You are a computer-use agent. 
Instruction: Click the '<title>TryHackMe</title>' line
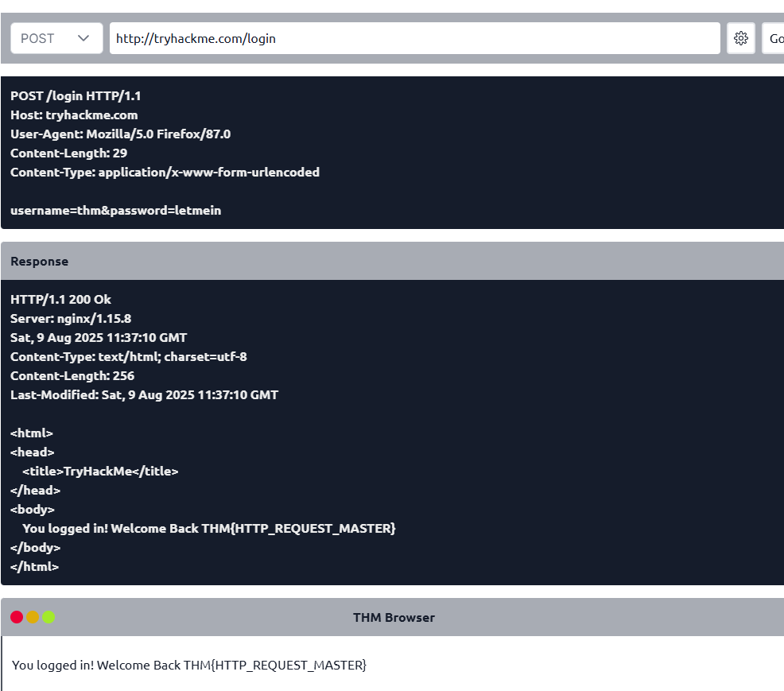[100, 471]
